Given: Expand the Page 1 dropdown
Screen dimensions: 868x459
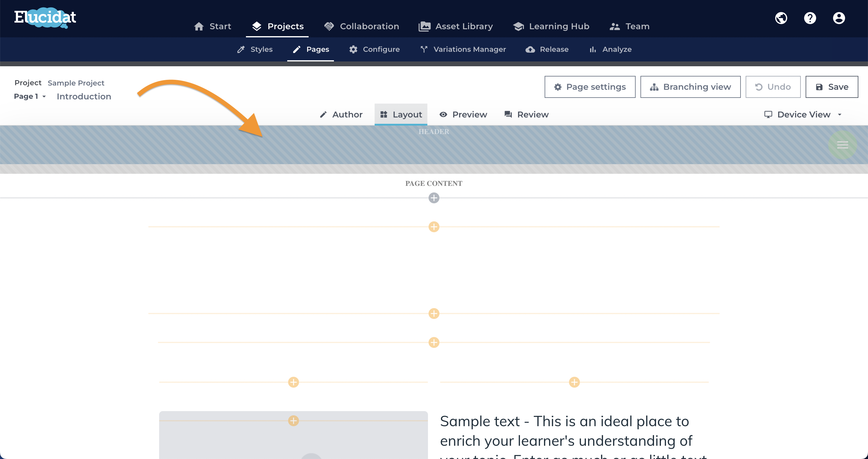Looking at the screenshot, I should point(30,97).
